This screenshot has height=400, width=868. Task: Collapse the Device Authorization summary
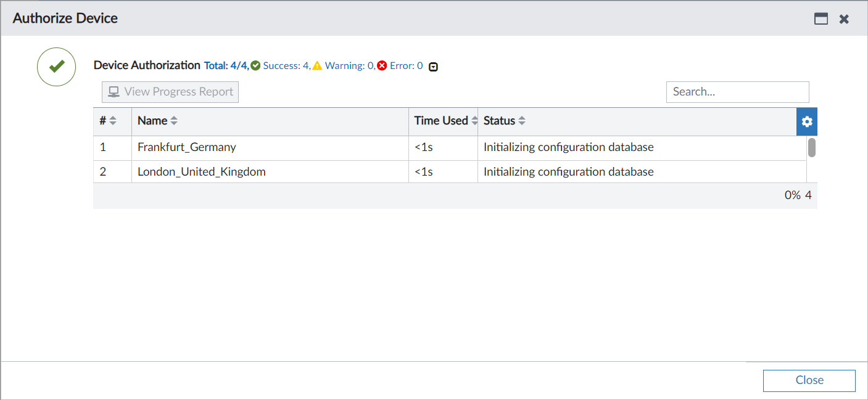click(432, 65)
